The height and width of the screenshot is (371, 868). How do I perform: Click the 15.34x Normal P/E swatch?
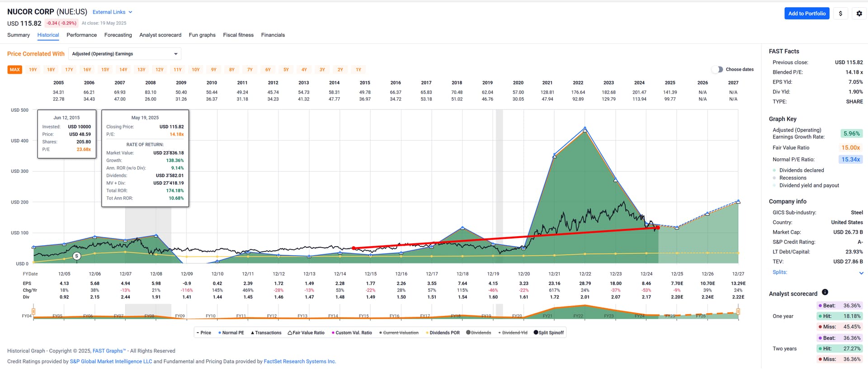coord(850,160)
